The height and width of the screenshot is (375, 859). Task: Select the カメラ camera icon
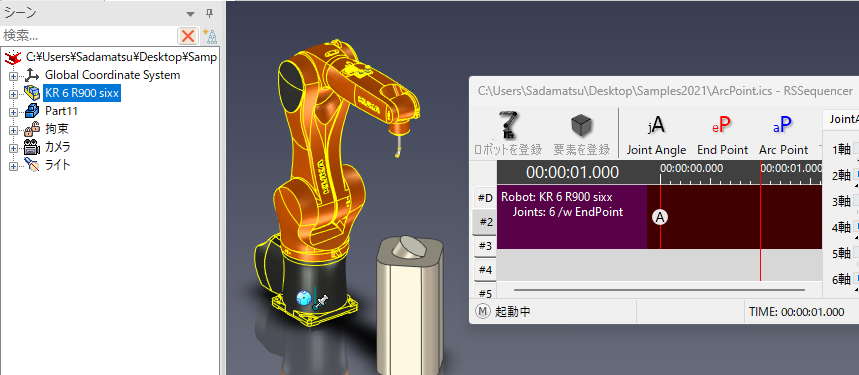[x=32, y=147]
